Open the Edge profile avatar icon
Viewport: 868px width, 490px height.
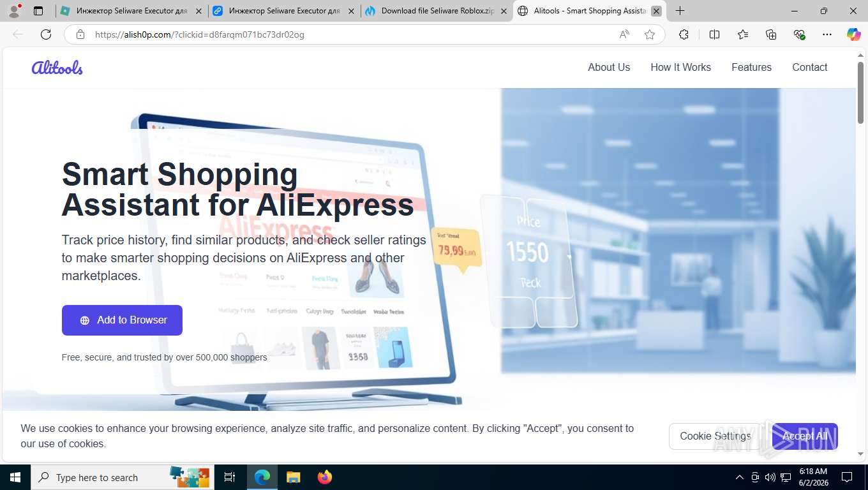pyautogui.click(x=14, y=11)
